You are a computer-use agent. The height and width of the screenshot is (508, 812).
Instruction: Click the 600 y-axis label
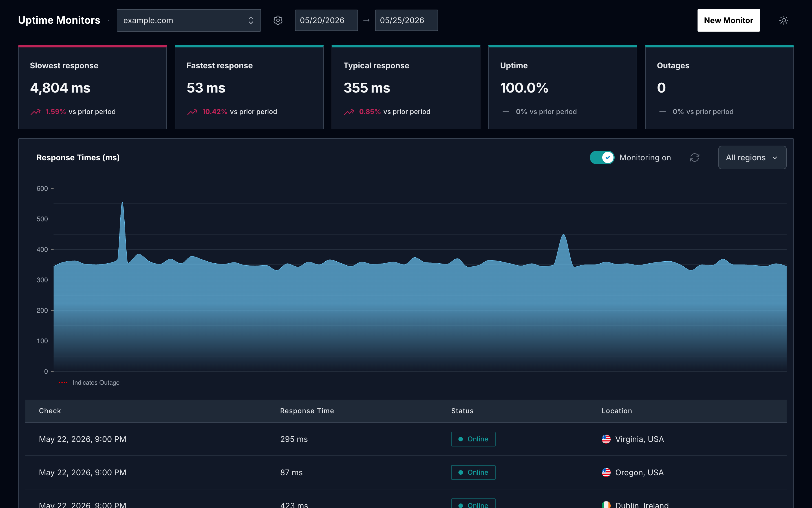[x=42, y=189]
